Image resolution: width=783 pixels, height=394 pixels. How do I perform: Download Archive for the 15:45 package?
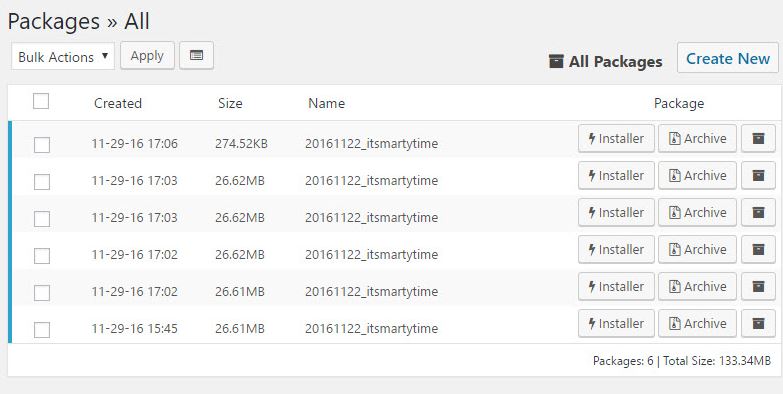tap(697, 323)
